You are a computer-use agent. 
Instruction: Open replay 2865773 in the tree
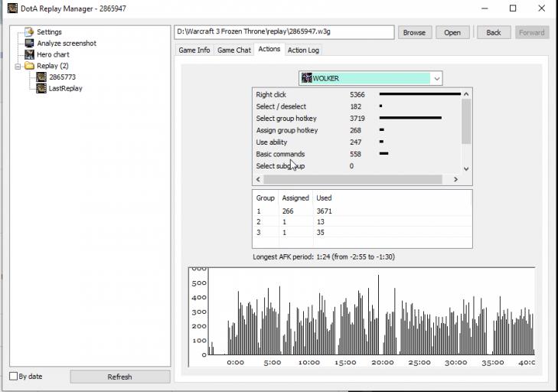pos(63,77)
